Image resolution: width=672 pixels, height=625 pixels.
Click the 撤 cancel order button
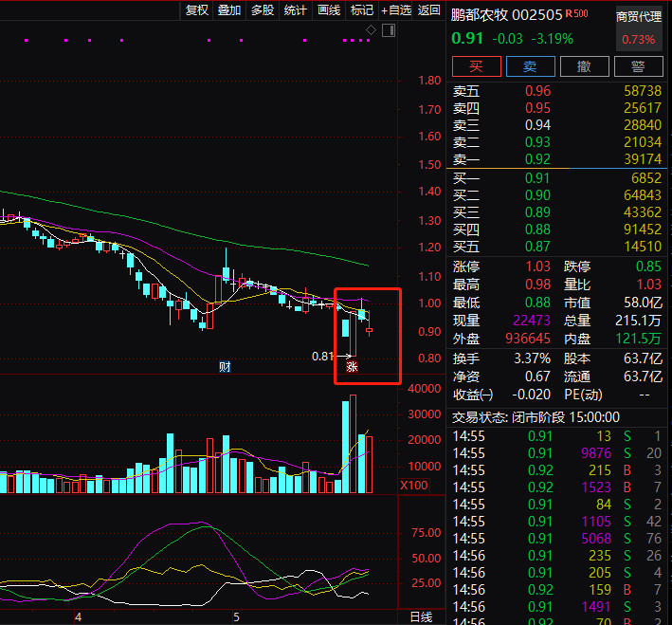[585, 66]
